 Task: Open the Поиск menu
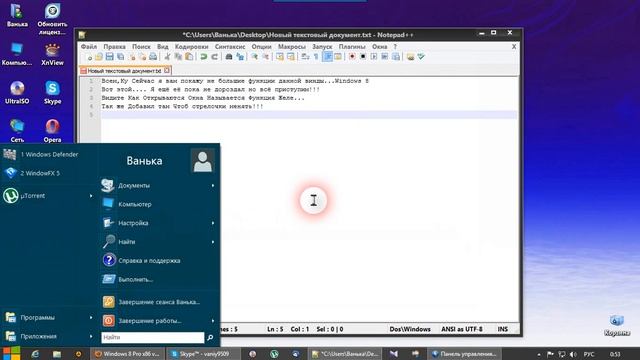pyautogui.click(x=141, y=47)
